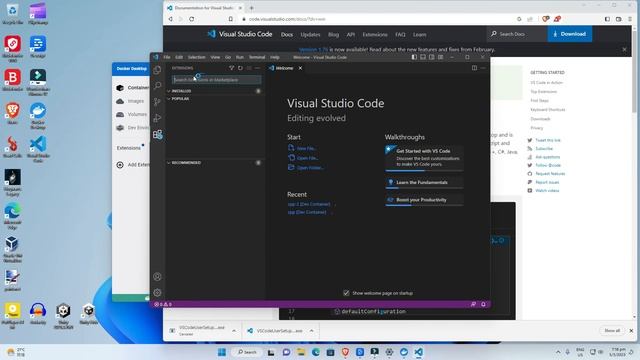Open Learn the Fundamentals walkthrough
Screen dimensions: 640x360
coord(424,182)
